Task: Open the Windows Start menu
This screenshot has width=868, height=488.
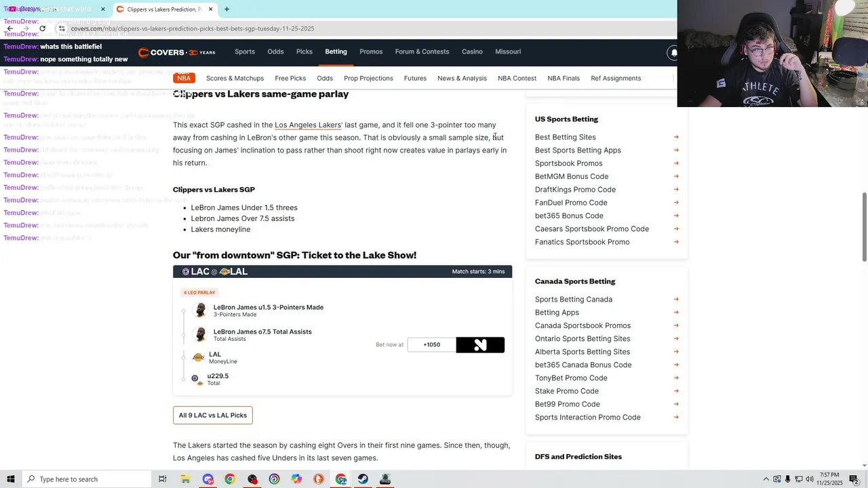Action: click(x=10, y=479)
